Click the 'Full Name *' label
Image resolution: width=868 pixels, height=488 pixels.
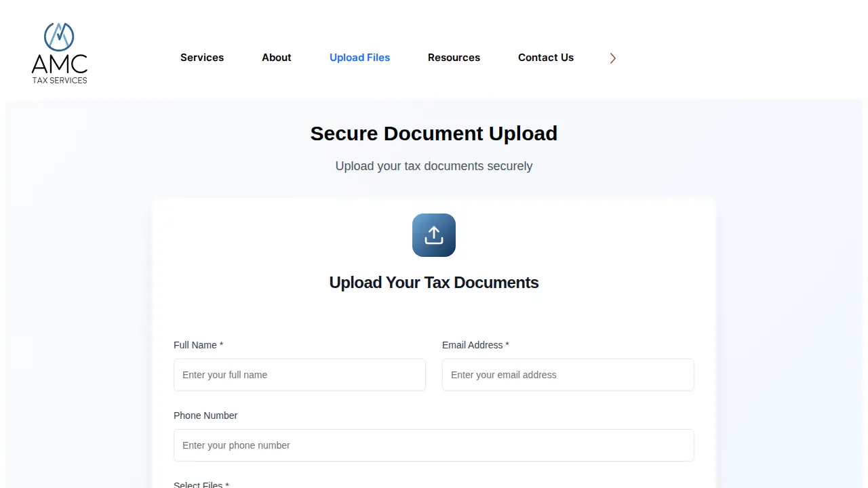(198, 345)
